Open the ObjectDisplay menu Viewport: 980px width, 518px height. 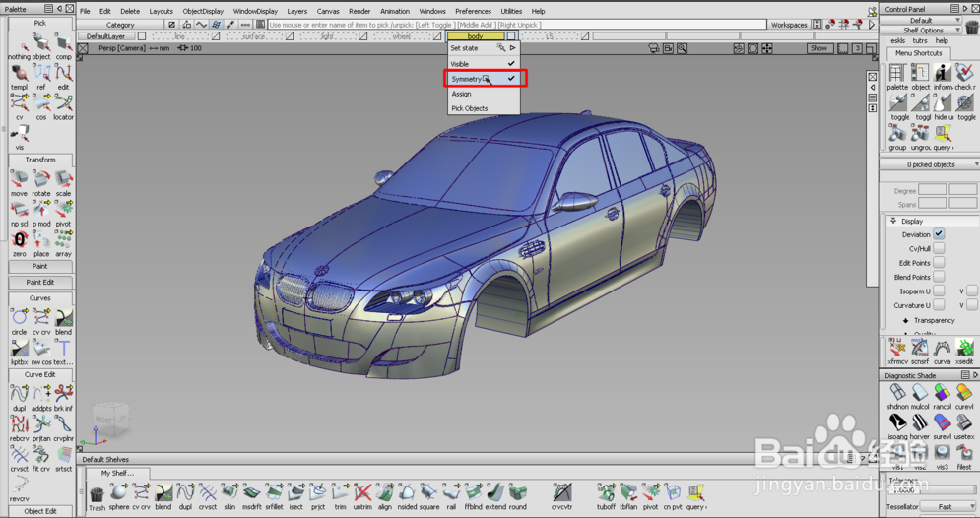[203, 12]
